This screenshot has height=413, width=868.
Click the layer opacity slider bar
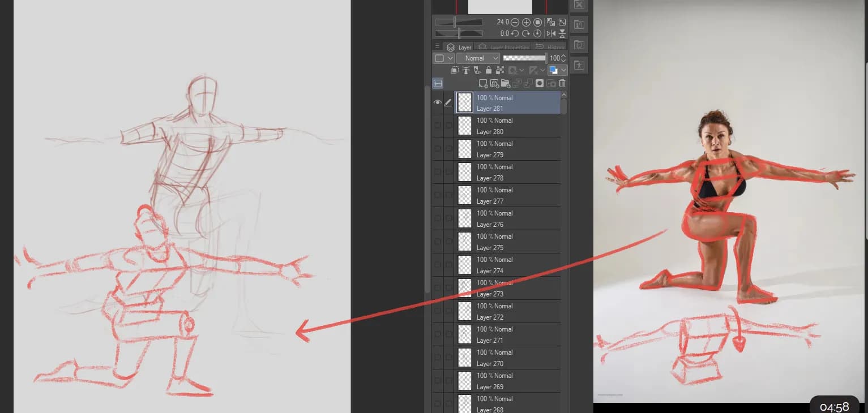click(x=525, y=58)
